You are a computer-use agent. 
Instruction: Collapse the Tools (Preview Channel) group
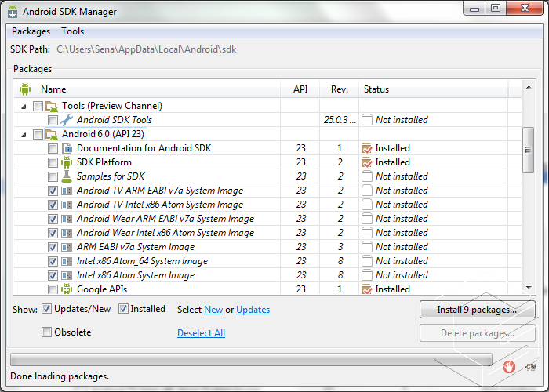point(24,107)
